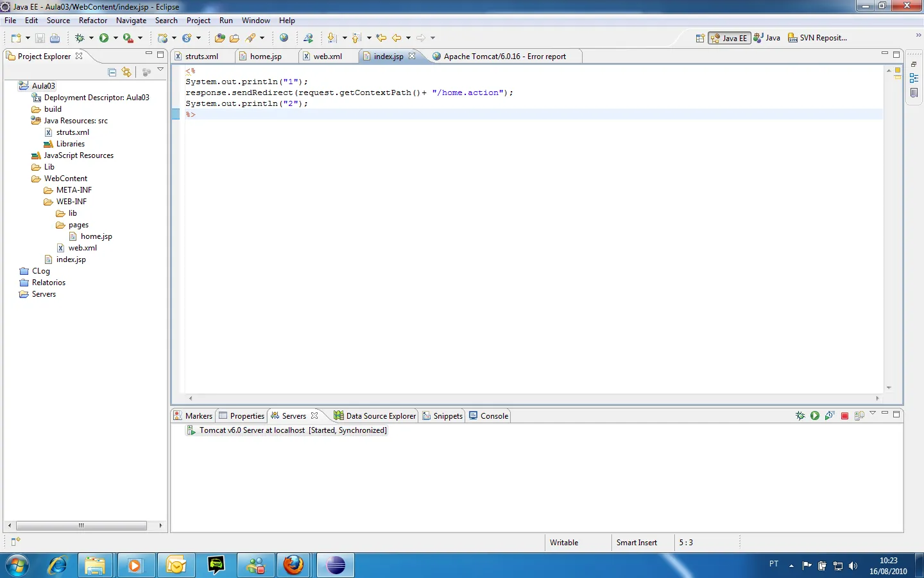Click the green Run button in the main toolbar
924x578 pixels.
pos(104,38)
